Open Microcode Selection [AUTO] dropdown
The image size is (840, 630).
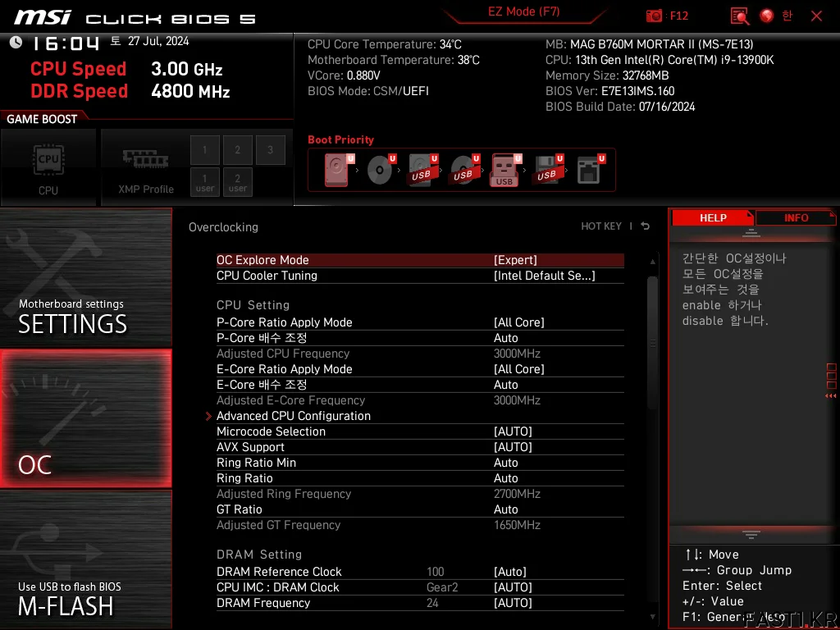click(x=513, y=431)
